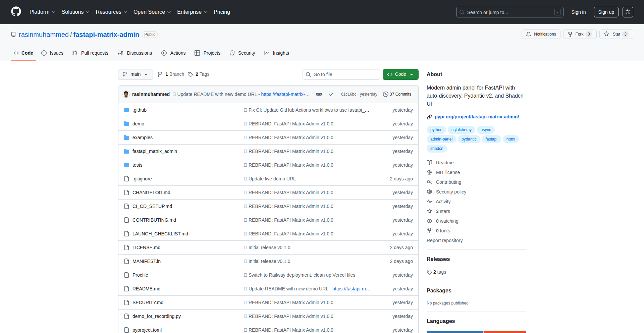The image size is (644, 333).
Task: Expand the green Code button dropdown
Action: coord(412,74)
